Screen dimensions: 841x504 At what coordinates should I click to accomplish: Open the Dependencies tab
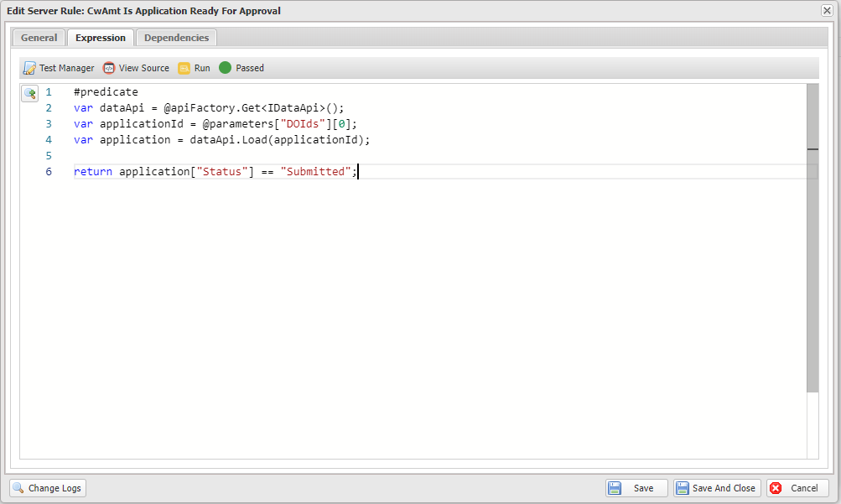pos(176,38)
